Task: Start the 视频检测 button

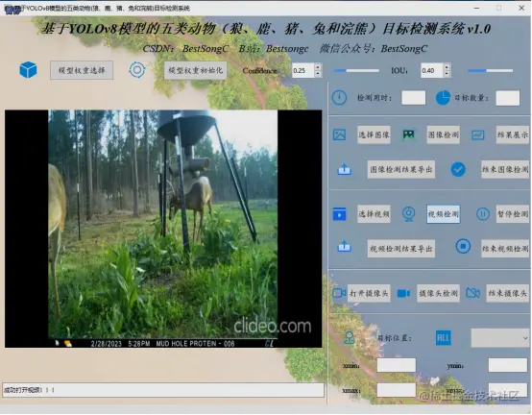Action: [443, 214]
